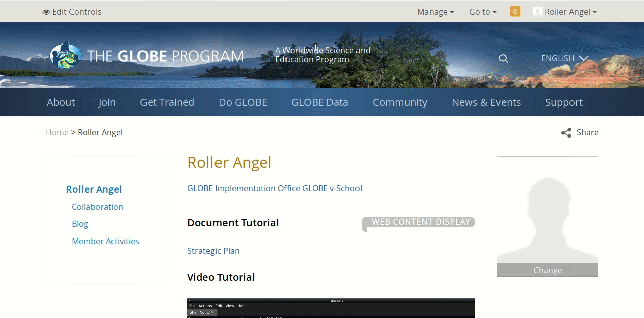This screenshot has height=318, width=644.
Task: Click the orange notification count badge
Action: (515, 12)
